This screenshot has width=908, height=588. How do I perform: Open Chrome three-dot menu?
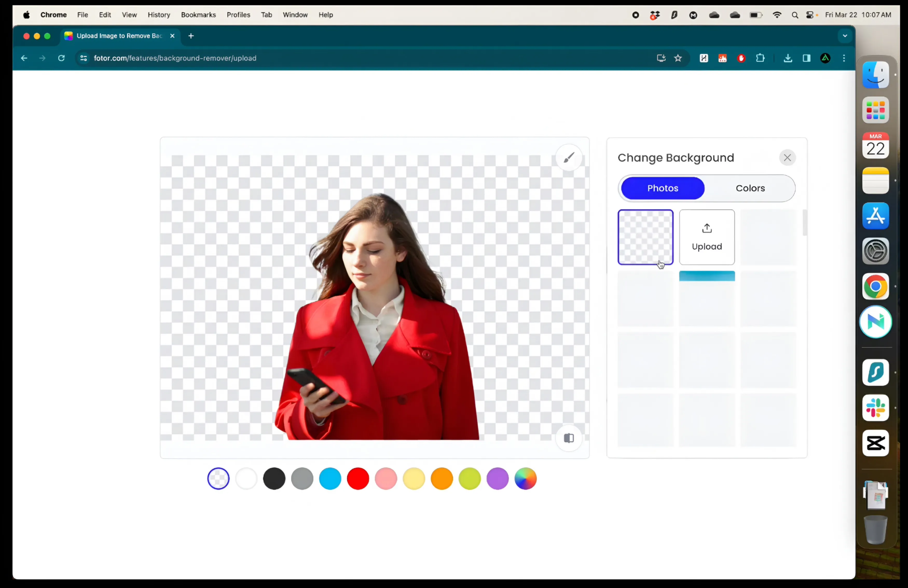coord(843,58)
